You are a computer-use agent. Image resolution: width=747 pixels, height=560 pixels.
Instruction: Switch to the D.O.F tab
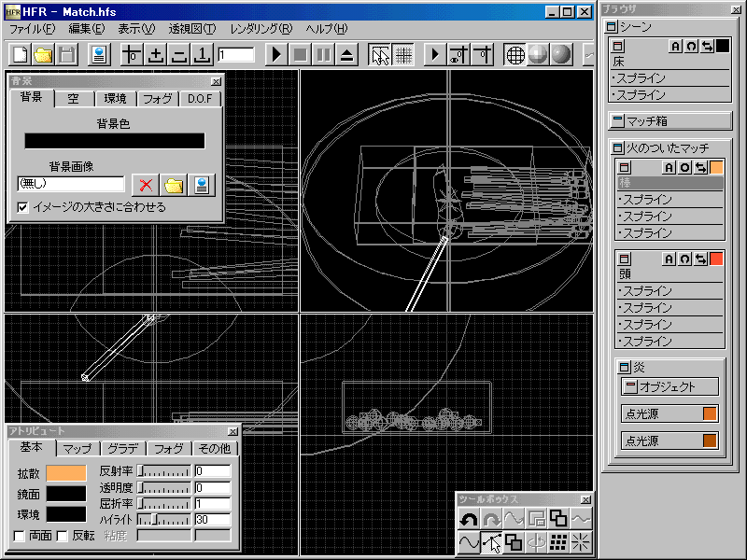[200, 99]
